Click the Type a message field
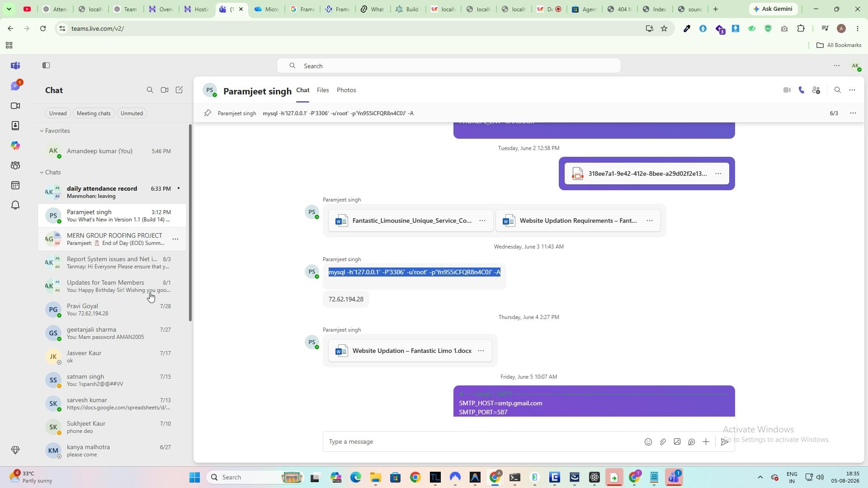 481,442
